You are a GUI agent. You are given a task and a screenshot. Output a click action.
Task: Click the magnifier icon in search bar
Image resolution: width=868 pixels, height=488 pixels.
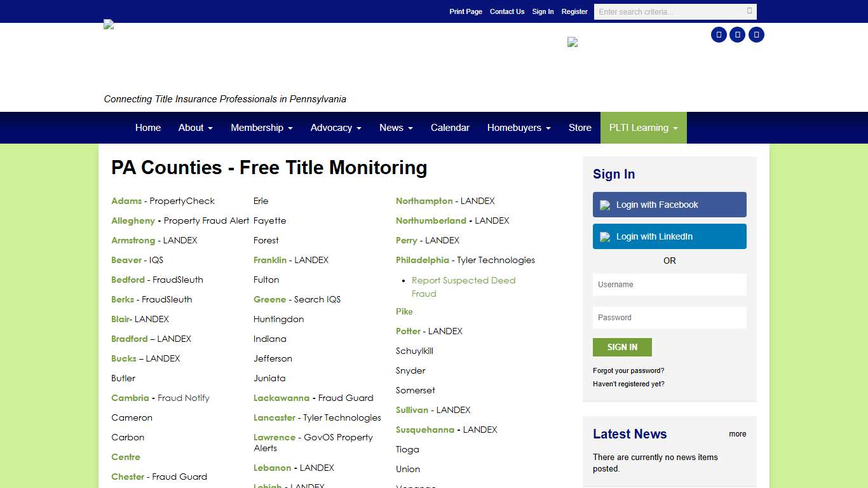coord(749,11)
